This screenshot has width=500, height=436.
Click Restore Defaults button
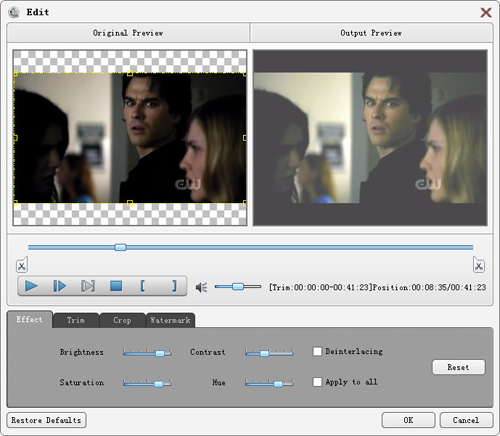(x=46, y=420)
